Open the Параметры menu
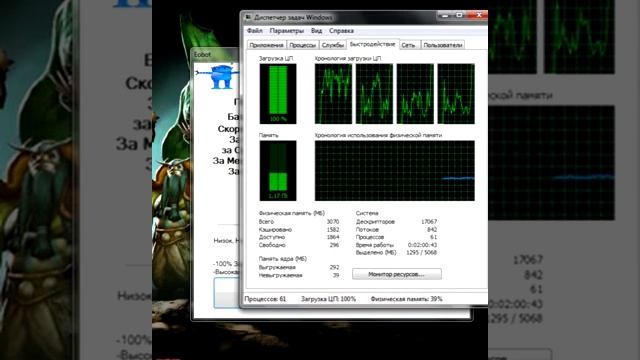Viewport: 640px width, 360px height. pos(287,31)
